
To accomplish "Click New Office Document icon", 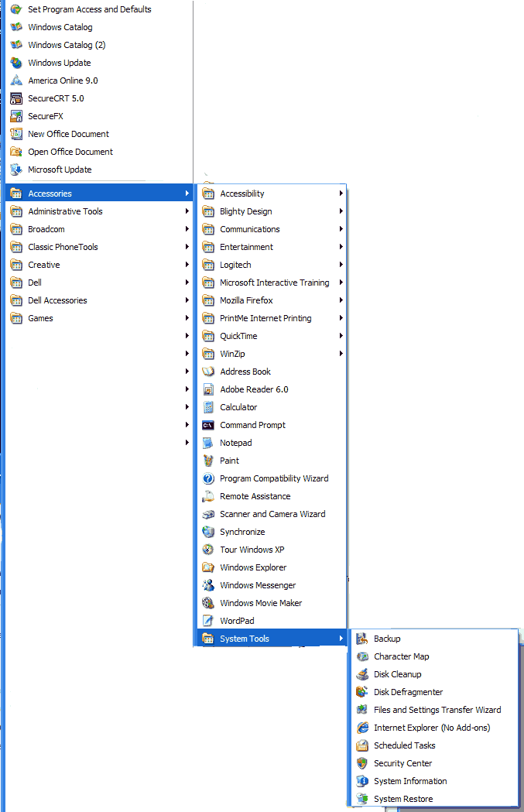I will click(x=16, y=134).
